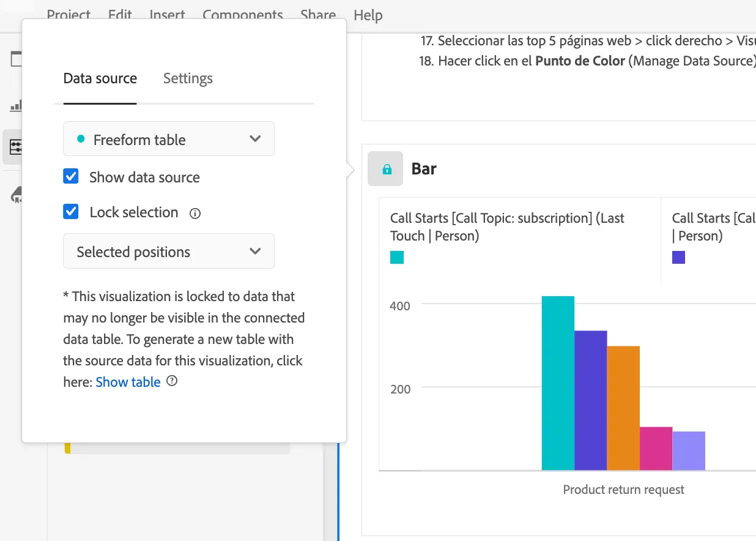Click the 400 y-axis value

401,305
